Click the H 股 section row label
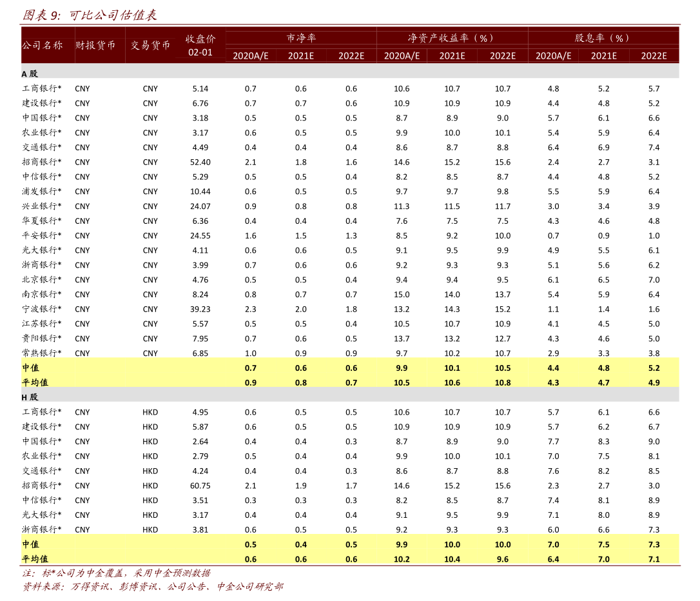The image size is (700, 601). tap(30, 397)
